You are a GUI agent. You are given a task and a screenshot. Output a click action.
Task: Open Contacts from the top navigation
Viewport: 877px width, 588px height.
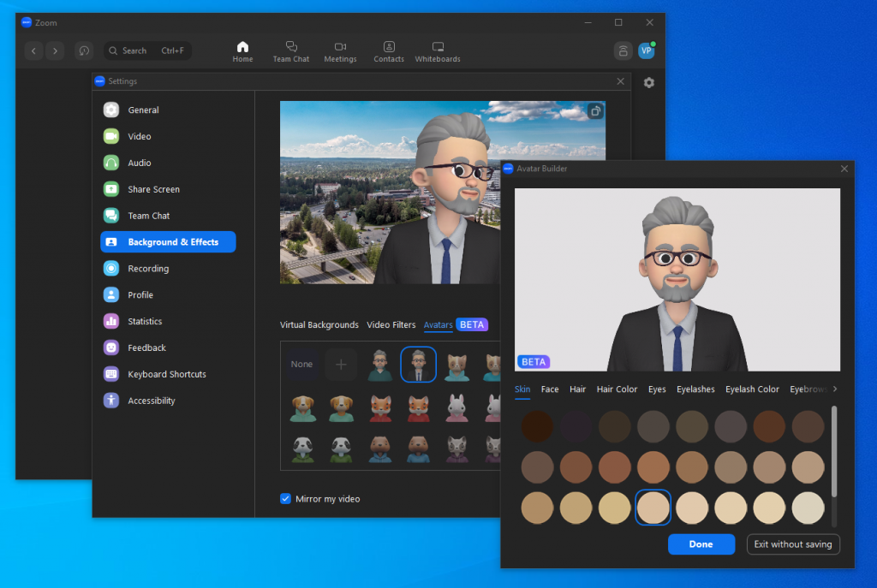coord(389,50)
